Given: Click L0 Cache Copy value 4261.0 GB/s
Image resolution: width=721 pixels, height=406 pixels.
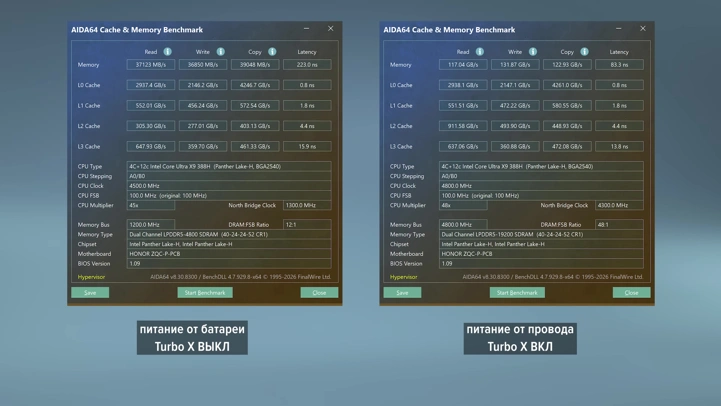Looking at the screenshot, I should 567,85.
